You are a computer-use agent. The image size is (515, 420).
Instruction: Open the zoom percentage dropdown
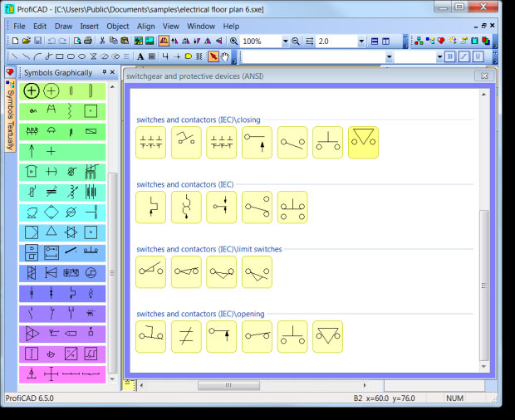pyautogui.click(x=285, y=41)
